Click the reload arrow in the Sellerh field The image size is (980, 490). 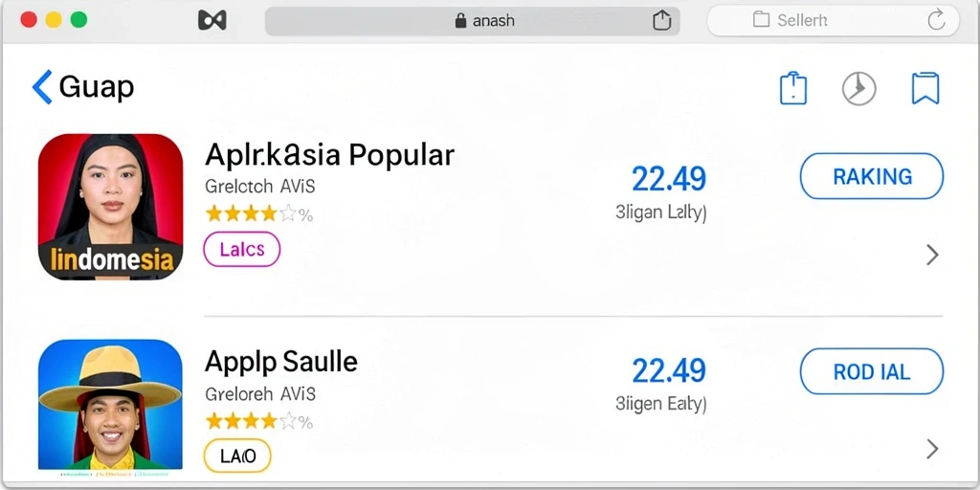pos(936,20)
